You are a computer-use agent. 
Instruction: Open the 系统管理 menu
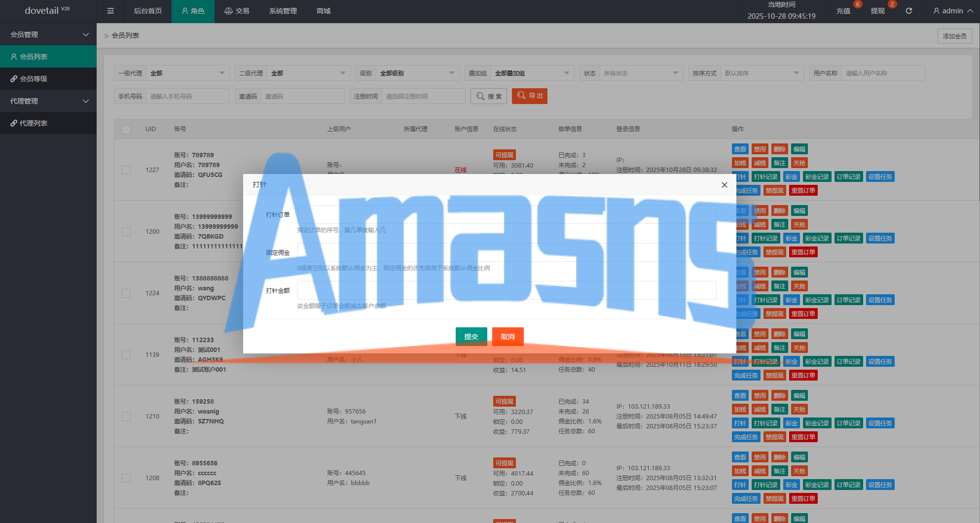tap(283, 11)
